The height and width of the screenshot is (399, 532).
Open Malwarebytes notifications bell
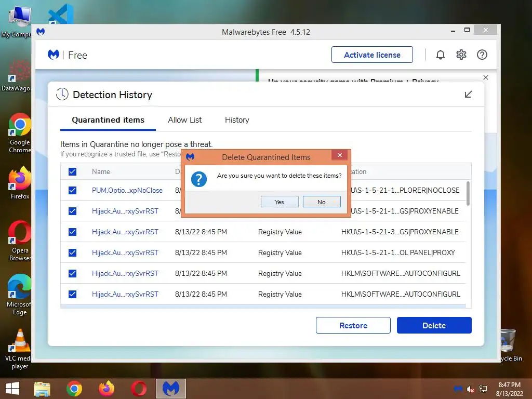pos(441,55)
